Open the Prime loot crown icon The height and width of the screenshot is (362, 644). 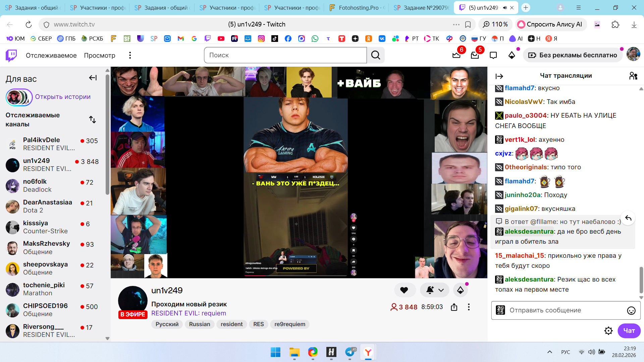tap(456, 55)
